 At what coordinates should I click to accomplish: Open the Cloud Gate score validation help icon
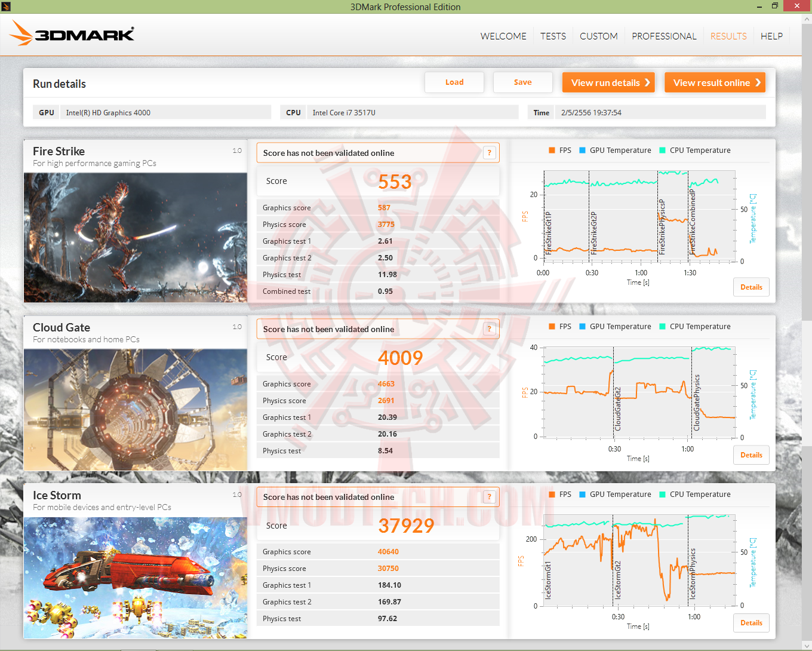pos(490,329)
